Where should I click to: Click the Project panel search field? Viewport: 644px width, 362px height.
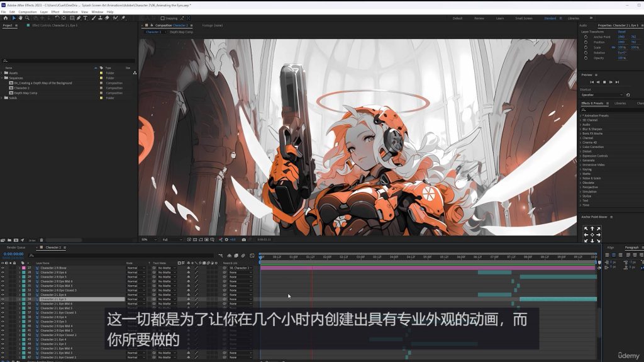tap(69, 61)
